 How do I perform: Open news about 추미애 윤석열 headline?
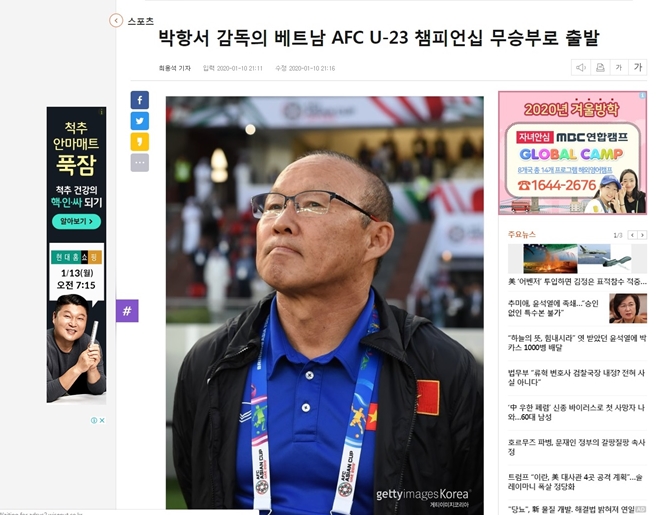tap(553, 308)
